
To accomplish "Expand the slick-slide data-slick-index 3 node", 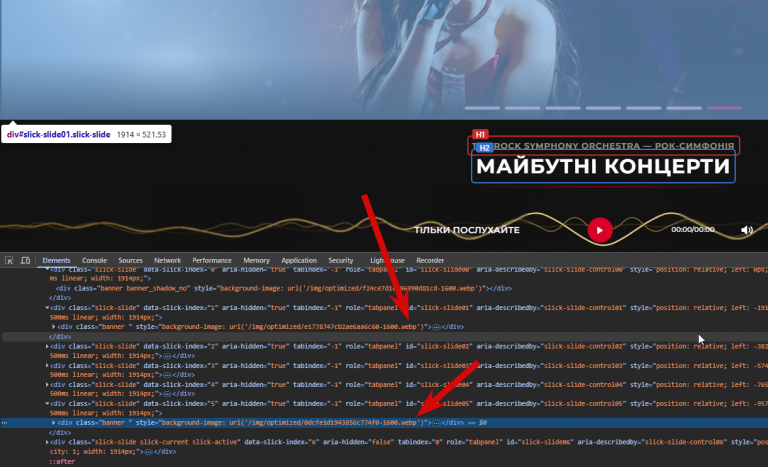I will [47, 366].
